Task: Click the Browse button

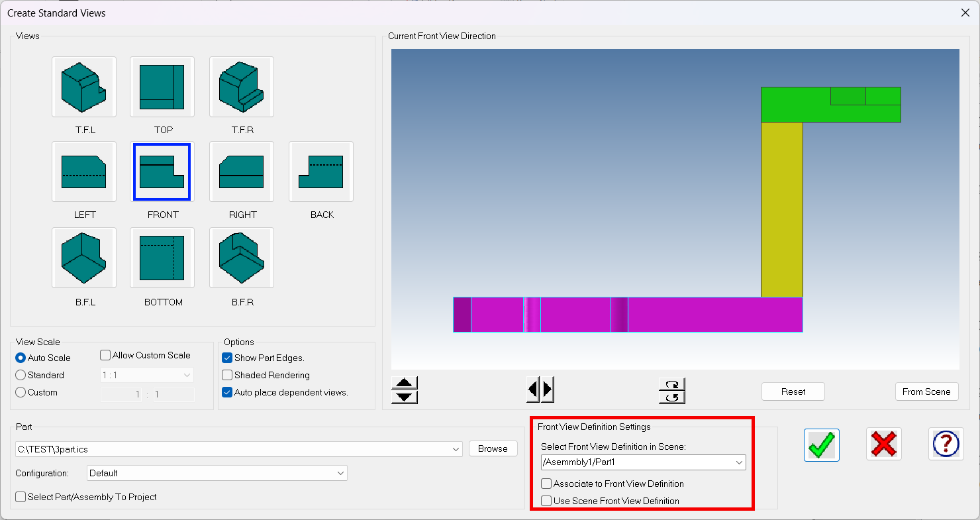Action: (493, 449)
